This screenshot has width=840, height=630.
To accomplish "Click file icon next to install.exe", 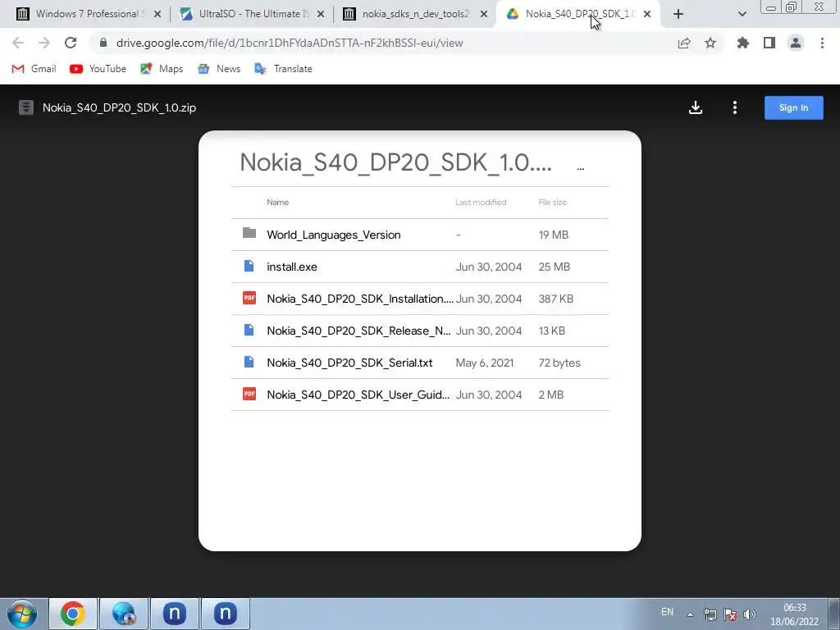I will coord(249,266).
